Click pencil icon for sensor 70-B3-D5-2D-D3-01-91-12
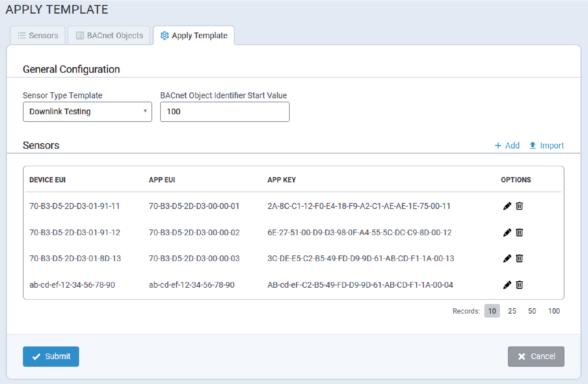The width and height of the screenshot is (588, 384). (x=507, y=233)
